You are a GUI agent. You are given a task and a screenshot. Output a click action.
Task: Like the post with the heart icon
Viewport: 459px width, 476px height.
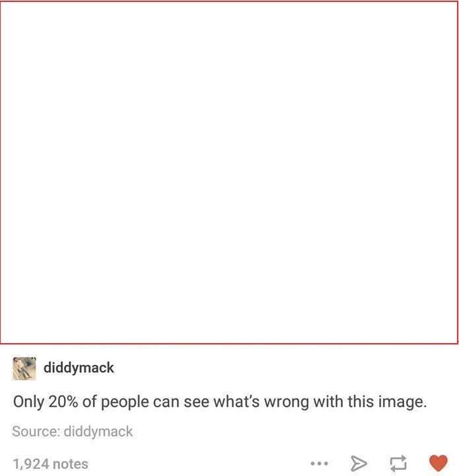pyautogui.click(x=439, y=463)
